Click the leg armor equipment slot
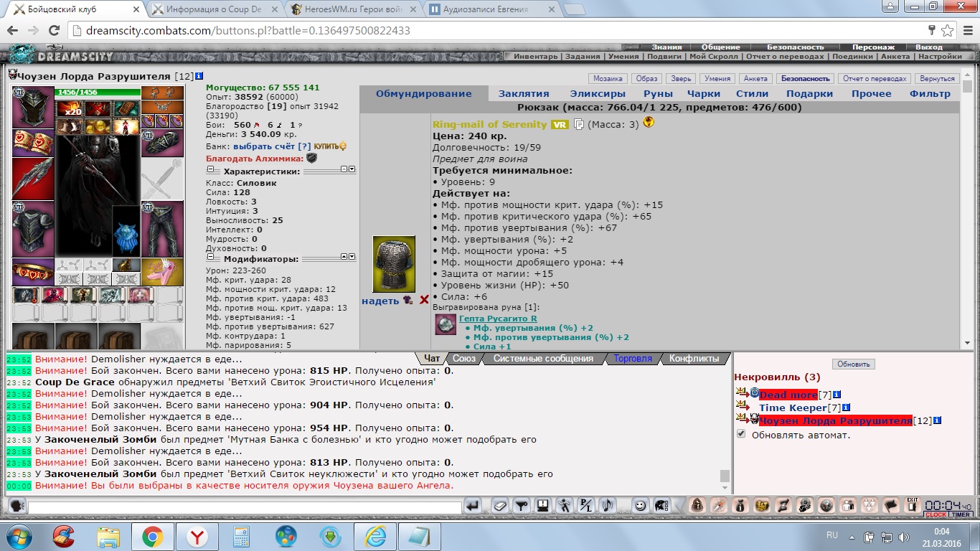 (162, 229)
